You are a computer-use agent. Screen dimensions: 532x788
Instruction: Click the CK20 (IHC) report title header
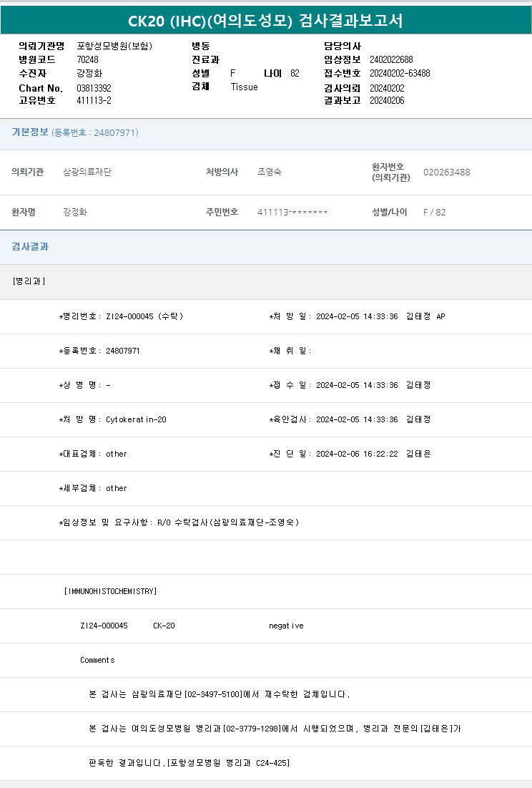point(265,21)
